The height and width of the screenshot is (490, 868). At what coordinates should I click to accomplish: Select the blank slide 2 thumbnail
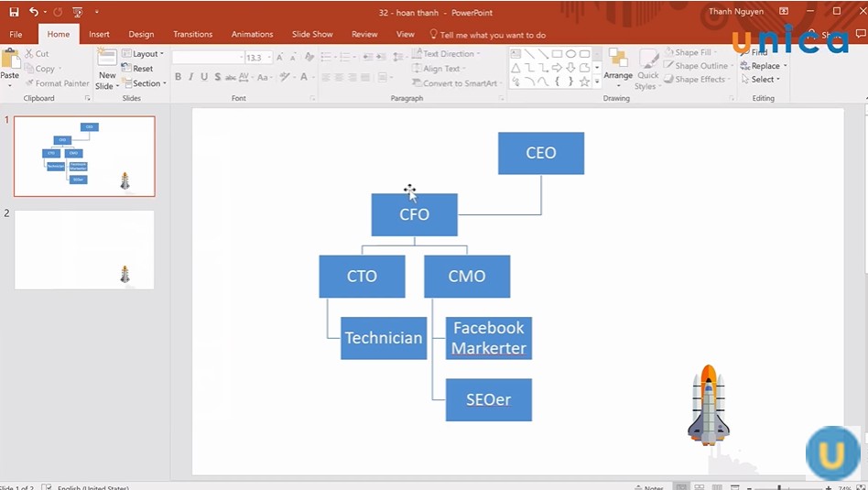(84, 249)
